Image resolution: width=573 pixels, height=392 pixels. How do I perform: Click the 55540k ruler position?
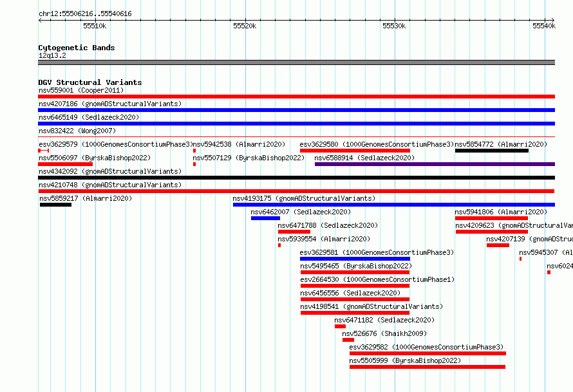(x=544, y=26)
